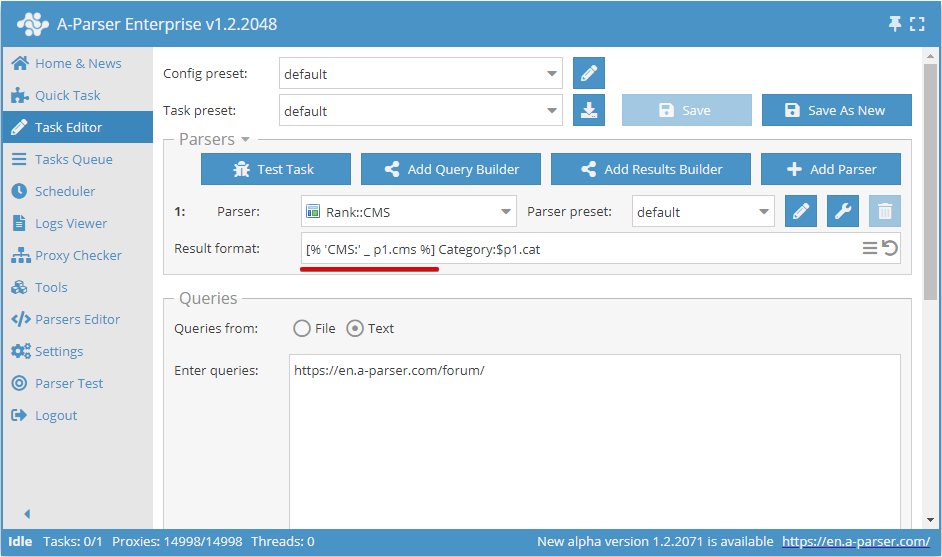Click the Test Task button
The image size is (942, 557).
(275, 169)
